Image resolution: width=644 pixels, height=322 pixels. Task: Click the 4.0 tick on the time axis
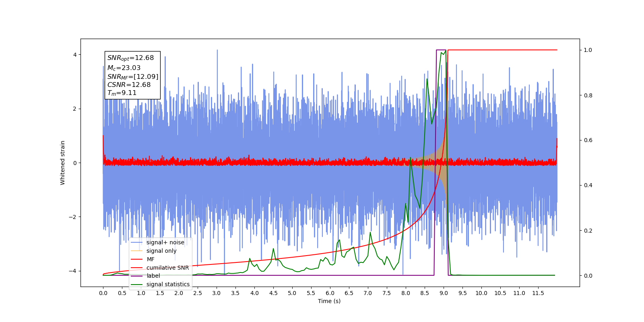[x=254, y=293]
